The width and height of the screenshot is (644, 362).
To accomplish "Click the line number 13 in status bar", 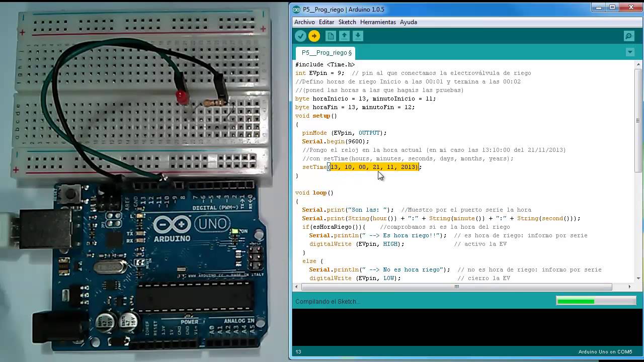I will pyautogui.click(x=298, y=352).
